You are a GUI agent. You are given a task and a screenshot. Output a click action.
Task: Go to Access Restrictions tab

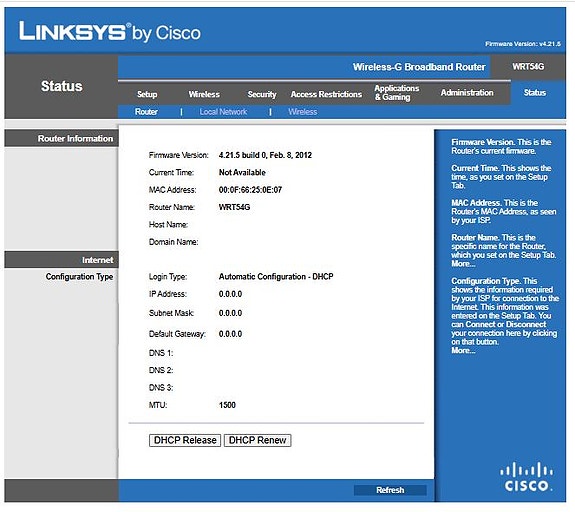click(x=326, y=94)
